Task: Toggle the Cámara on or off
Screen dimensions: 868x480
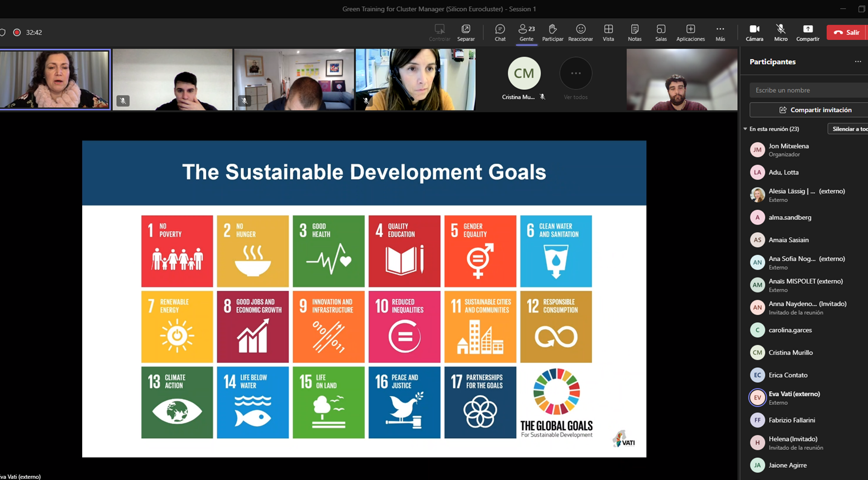Action: 754,32
